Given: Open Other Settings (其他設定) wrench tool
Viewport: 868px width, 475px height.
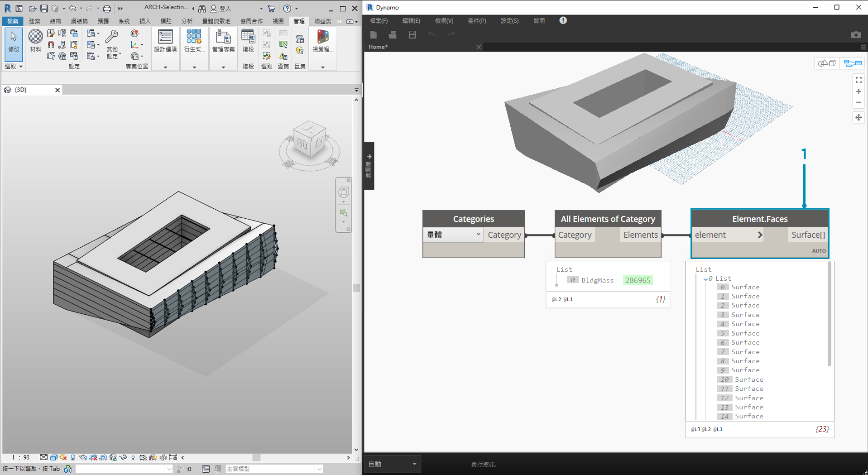Looking at the screenshot, I should pos(112,44).
